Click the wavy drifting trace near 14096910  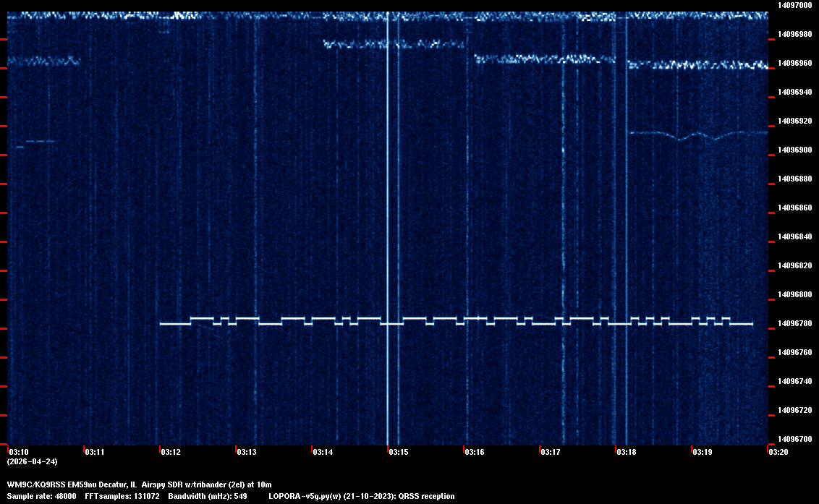(x=695, y=135)
